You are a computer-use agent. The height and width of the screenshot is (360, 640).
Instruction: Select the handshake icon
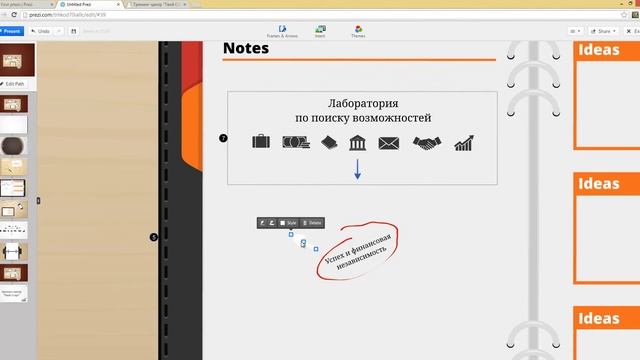point(427,143)
